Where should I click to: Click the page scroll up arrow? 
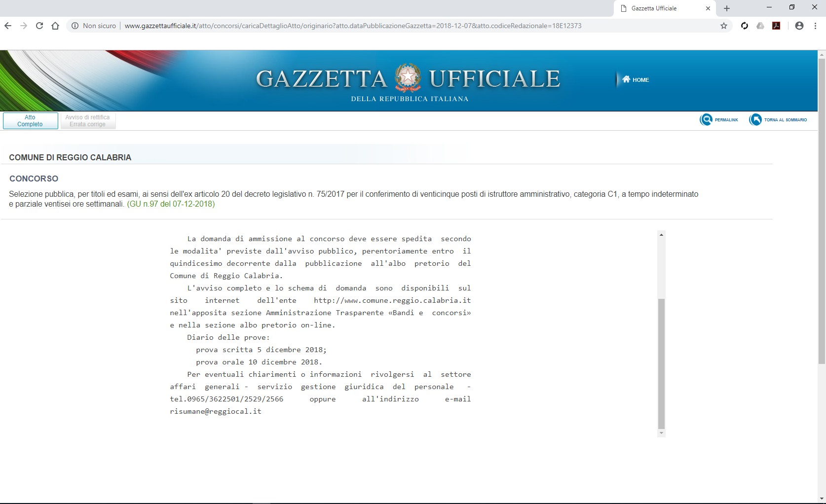click(x=822, y=54)
